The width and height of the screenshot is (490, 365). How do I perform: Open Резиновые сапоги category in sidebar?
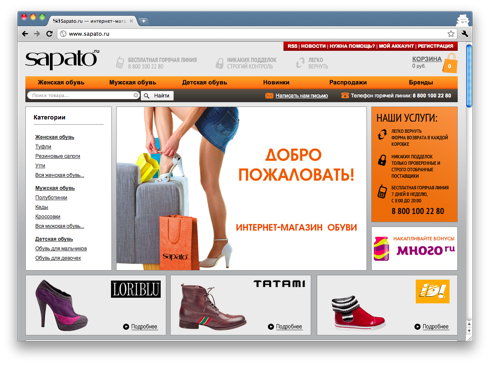tap(58, 156)
